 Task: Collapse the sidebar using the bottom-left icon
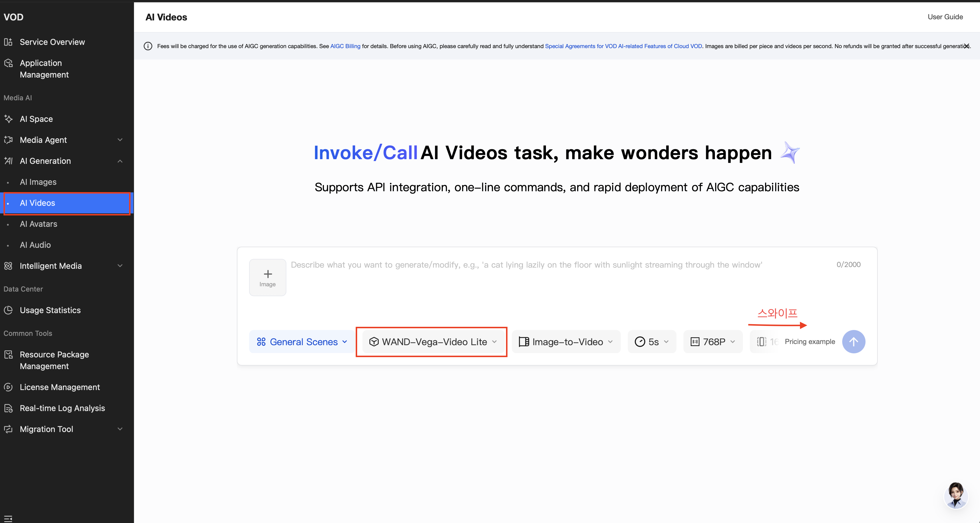coord(8,518)
